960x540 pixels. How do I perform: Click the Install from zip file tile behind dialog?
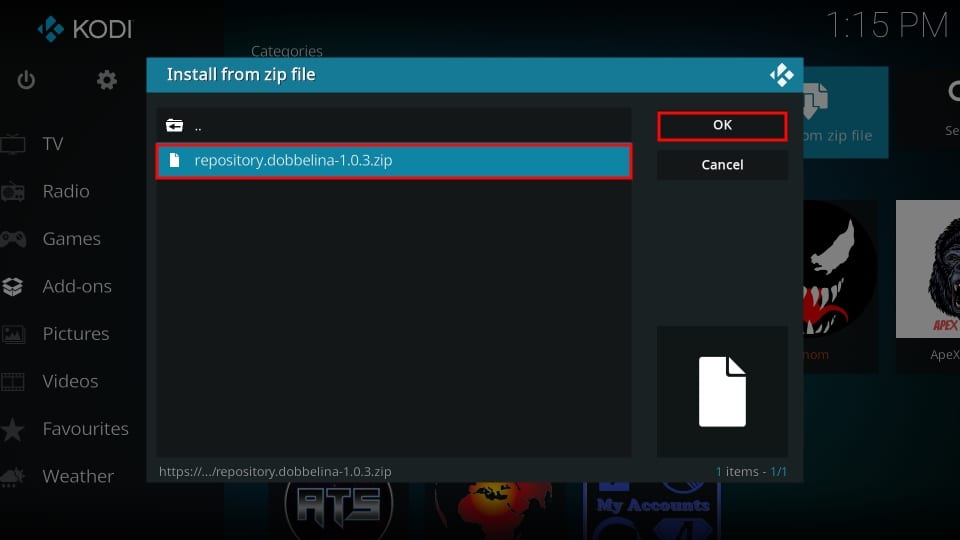click(x=846, y=113)
